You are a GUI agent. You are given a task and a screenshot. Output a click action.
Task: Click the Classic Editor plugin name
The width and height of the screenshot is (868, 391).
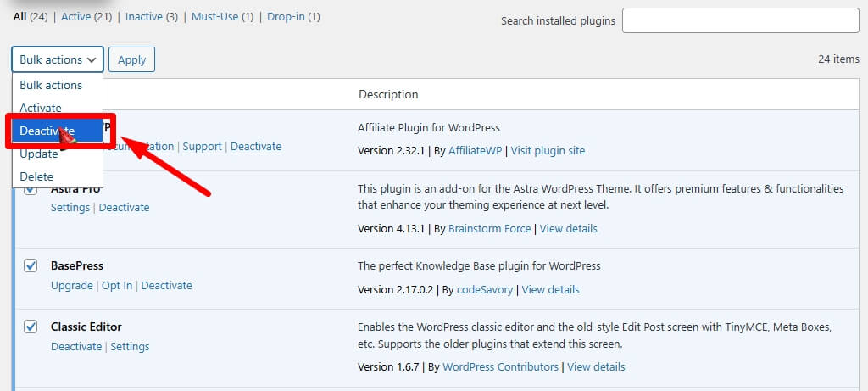click(86, 327)
